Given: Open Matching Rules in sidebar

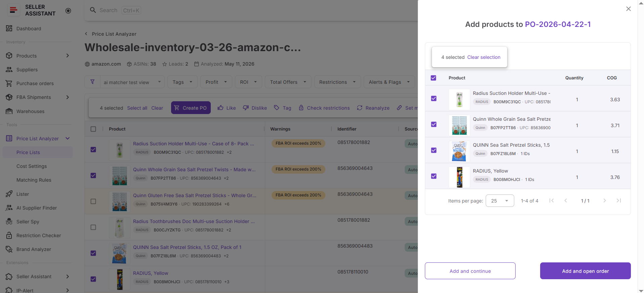Looking at the screenshot, I should tap(34, 180).
